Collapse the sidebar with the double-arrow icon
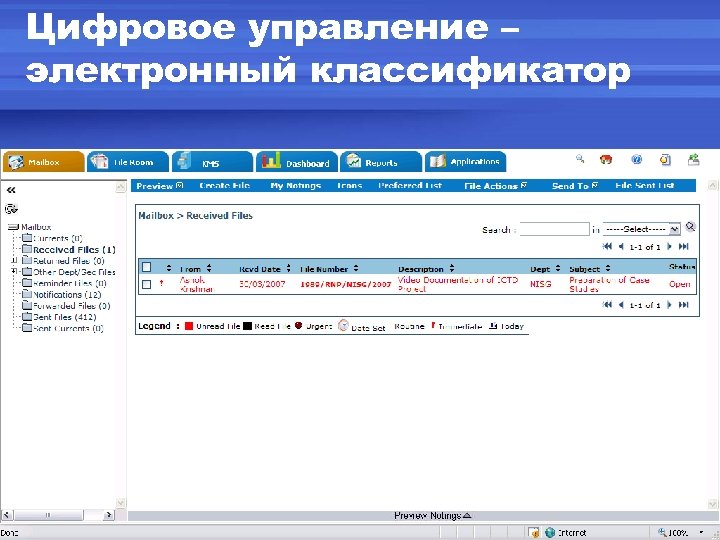720x540 pixels. [11, 190]
